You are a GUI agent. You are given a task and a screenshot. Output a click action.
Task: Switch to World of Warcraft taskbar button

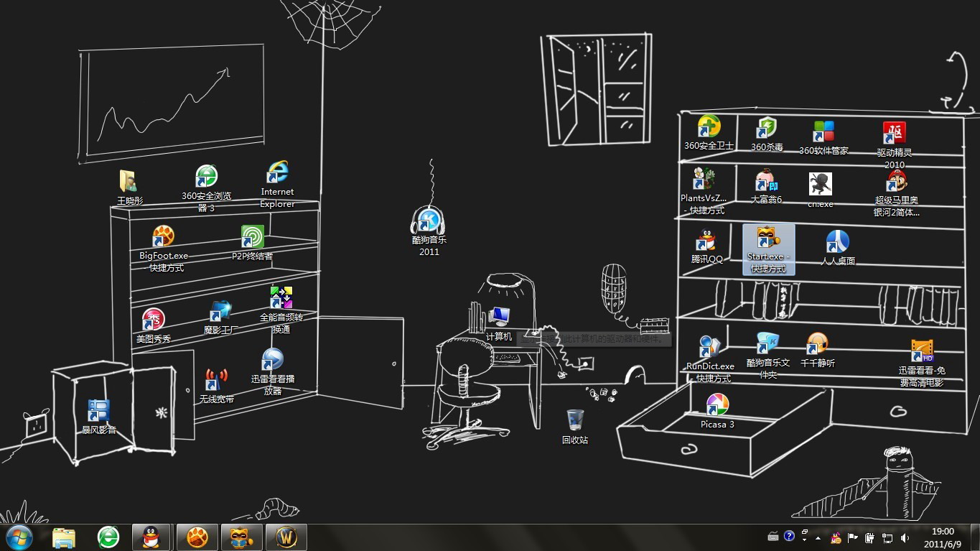(286, 537)
